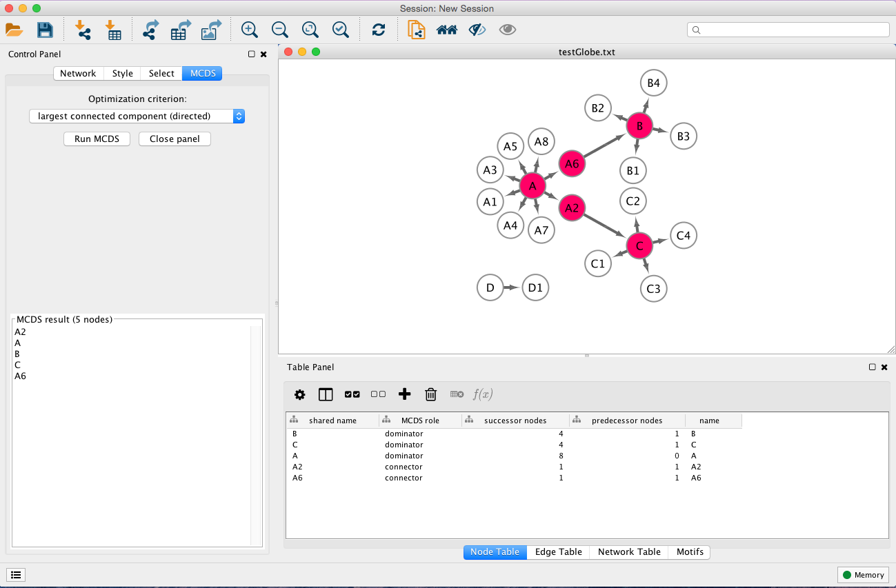Save the session with the floppy disk icon
The height and width of the screenshot is (588, 896).
[45, 30]
